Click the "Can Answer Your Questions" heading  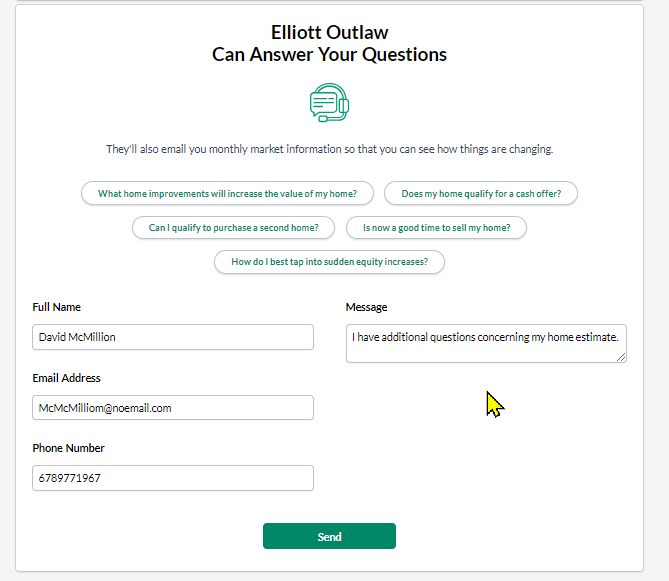pyautogui.click(x=329, y=55)
